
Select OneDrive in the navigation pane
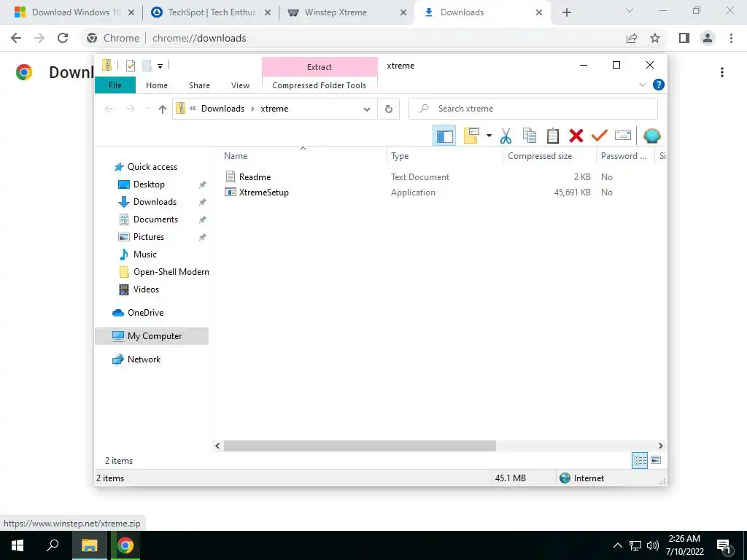click(x=145, y=313)
